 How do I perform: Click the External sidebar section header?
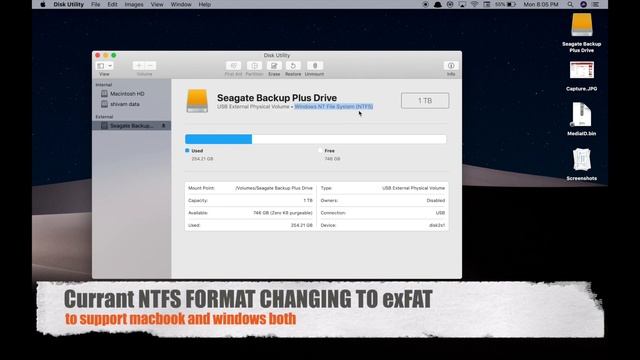point(104,117)
